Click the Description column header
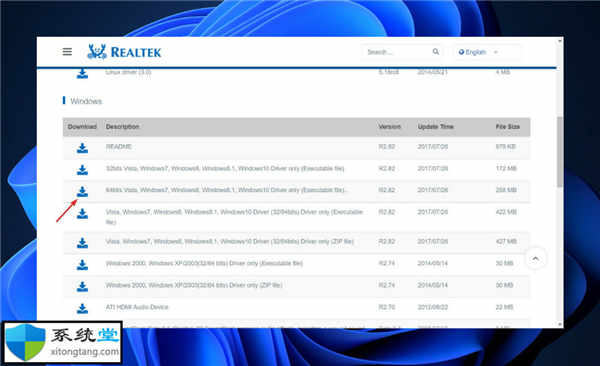 coord(122,127)
